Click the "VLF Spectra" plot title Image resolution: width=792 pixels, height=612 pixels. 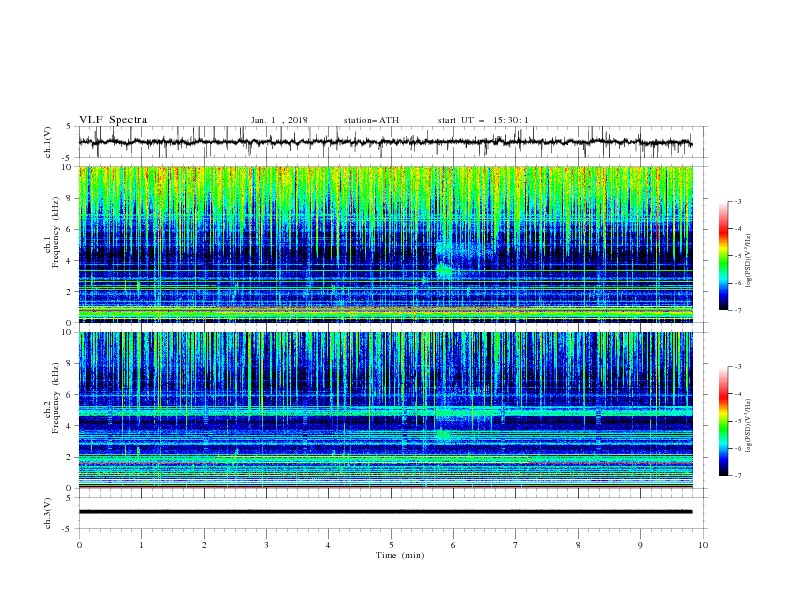click(x=113, y=120)
